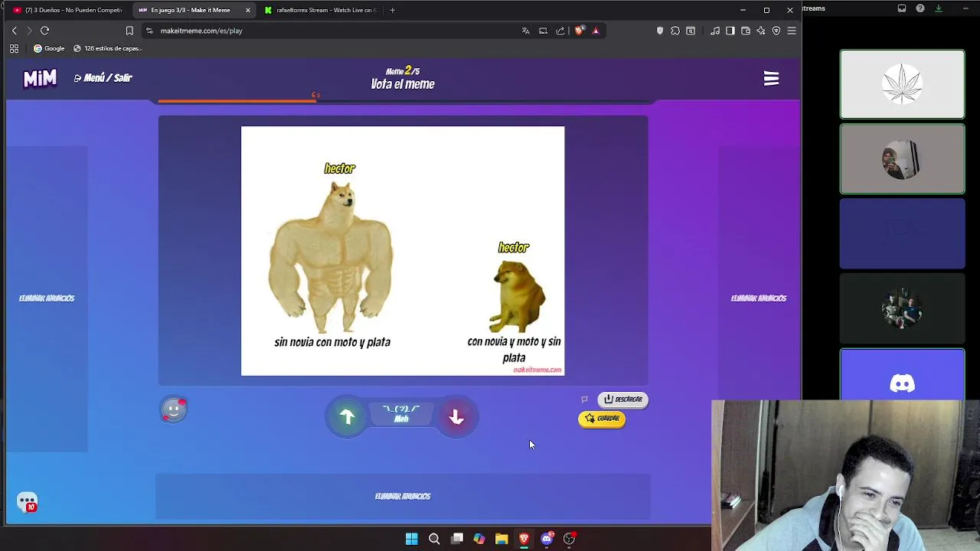The width and height of the screenshot is (980, 551).
Task: Open File Explorer from taskbar
Action: (x=501, y=539)
